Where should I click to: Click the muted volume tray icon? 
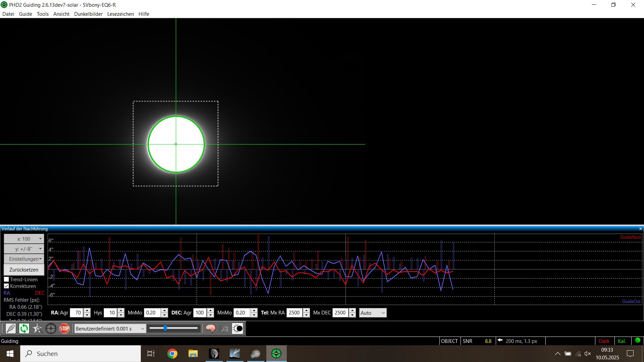point(588,354)
